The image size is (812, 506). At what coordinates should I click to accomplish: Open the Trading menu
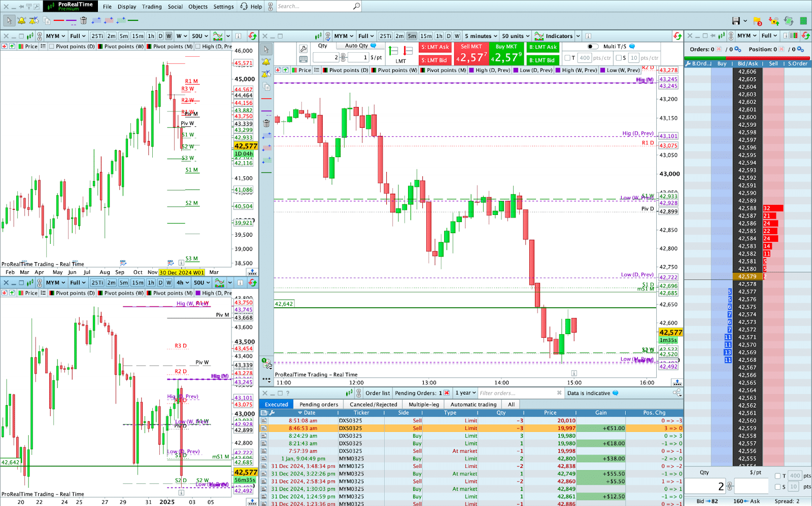(x=152, y=7)
